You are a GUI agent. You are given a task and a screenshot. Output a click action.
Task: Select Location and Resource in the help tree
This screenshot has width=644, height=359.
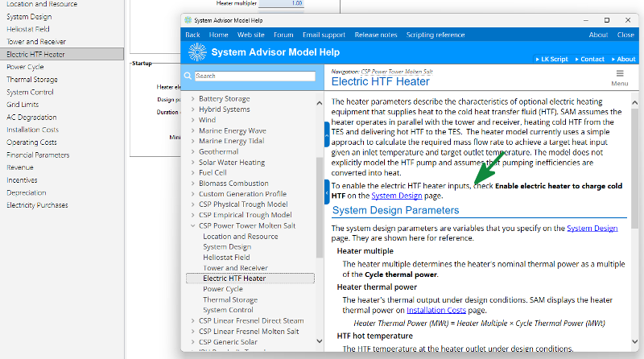point(240,237)
